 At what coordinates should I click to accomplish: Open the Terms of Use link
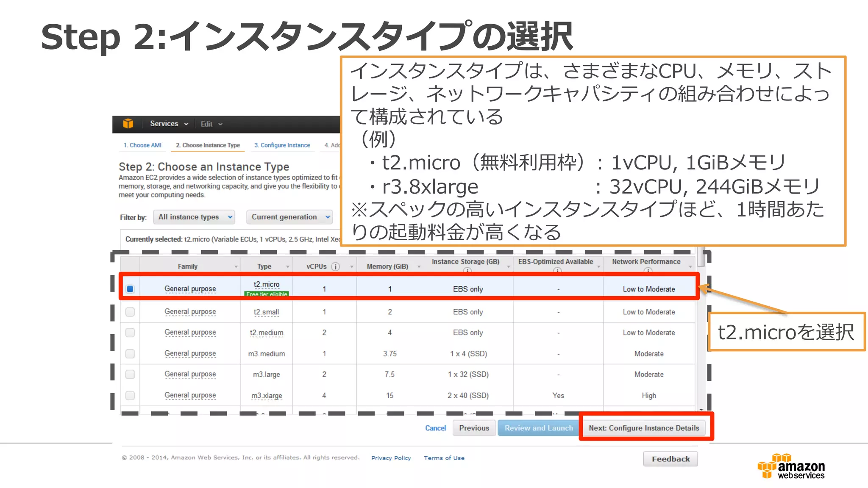444,458
